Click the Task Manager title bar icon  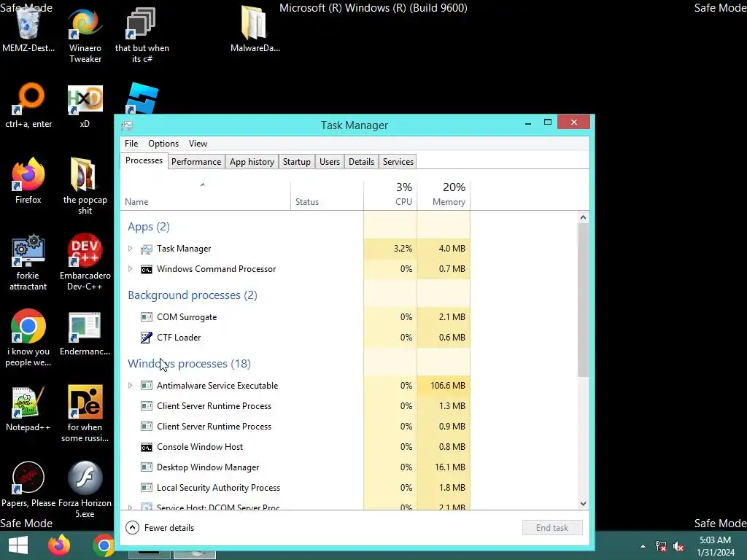(127, 125)
